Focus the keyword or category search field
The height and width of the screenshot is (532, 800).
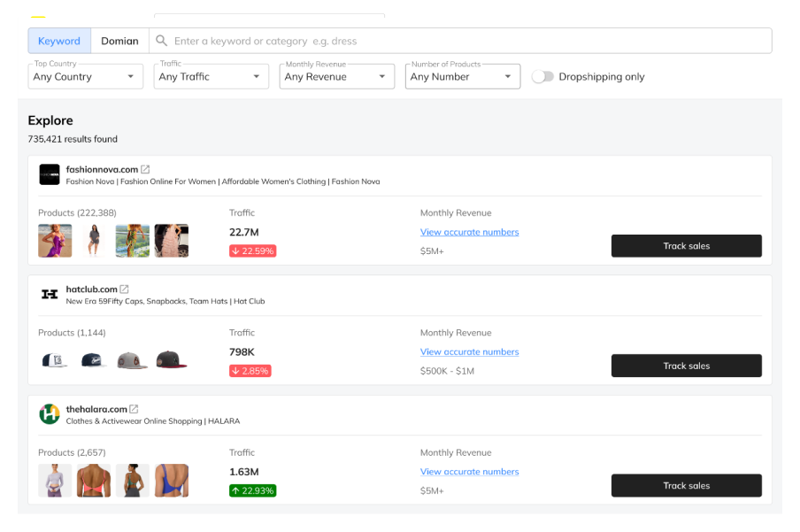pos(460,41)
